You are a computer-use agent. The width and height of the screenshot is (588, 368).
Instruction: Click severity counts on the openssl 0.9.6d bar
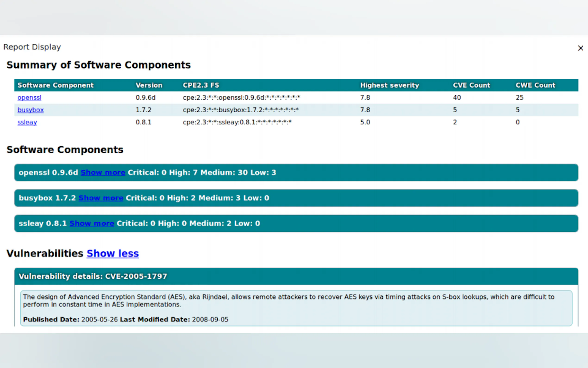[202, 173]
